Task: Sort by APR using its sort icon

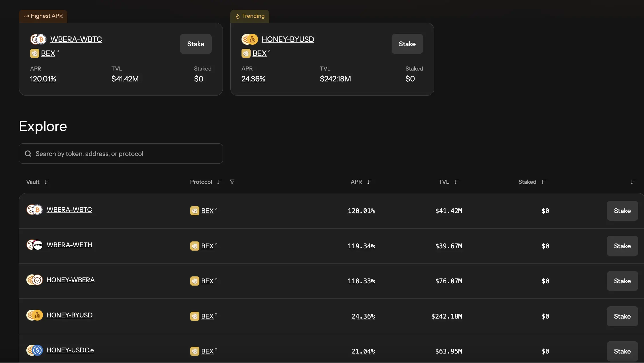Action: click(370, 182)
